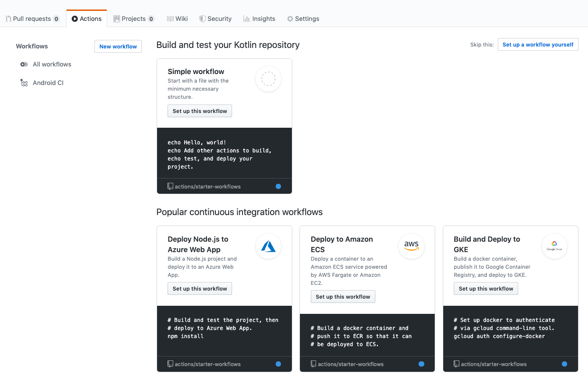Viewport: 588px width, 377px height.
Task: Set up Deploy Node.js to Azure workflow
Action: 200,288
